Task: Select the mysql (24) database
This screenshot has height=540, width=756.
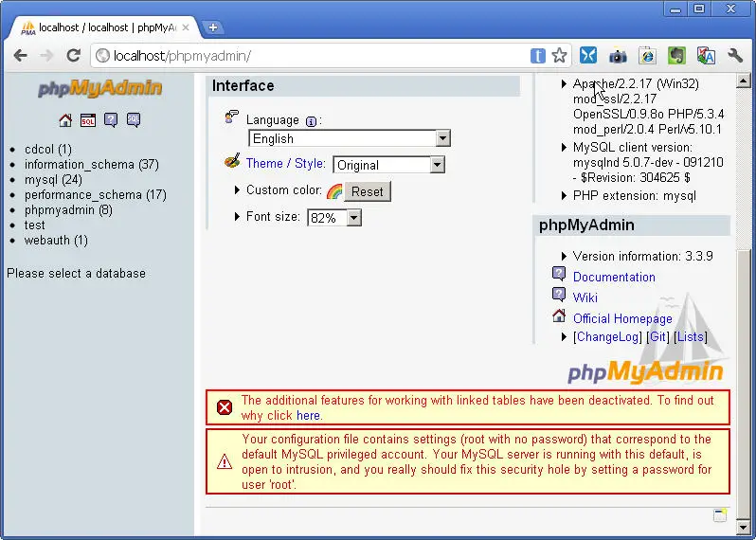Action: (x=53, y=180)
